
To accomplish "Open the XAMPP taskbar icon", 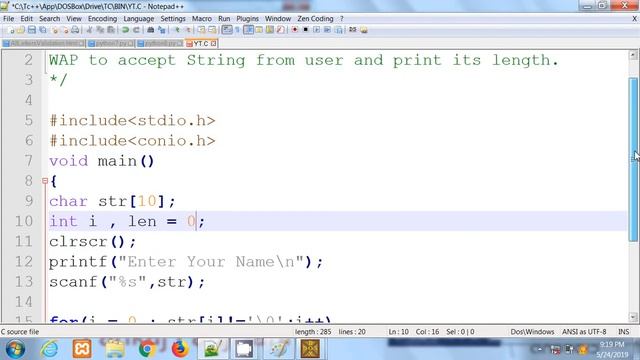I will pyautogui.click(x=82, y=349).
